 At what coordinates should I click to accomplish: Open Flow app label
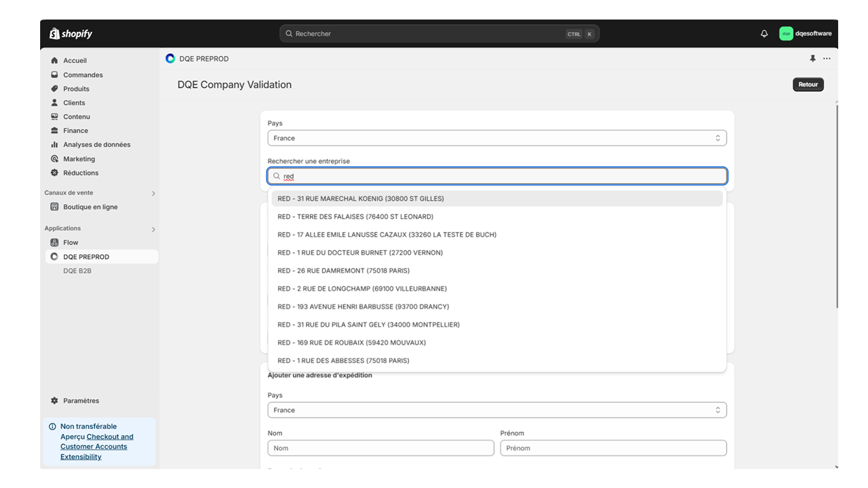pyautogui.click(x=71, y=243)
